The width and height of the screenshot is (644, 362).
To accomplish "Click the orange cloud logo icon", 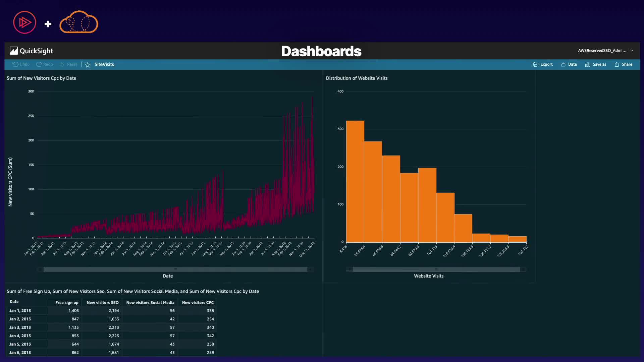I will tap(79, 22).
